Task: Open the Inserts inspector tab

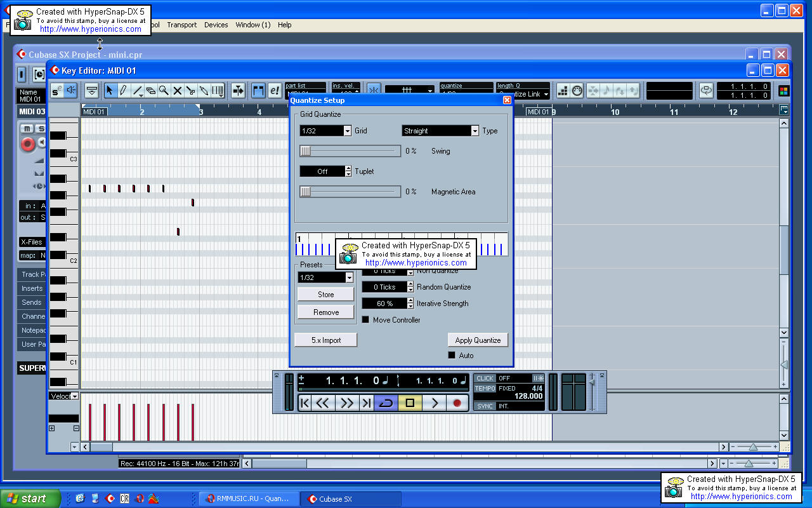Action: [x=32, y=288]
